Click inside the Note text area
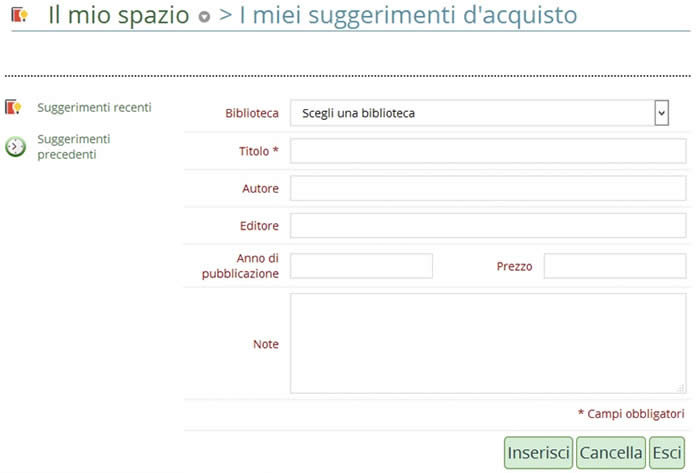700x473 pixels. [488, 343]
